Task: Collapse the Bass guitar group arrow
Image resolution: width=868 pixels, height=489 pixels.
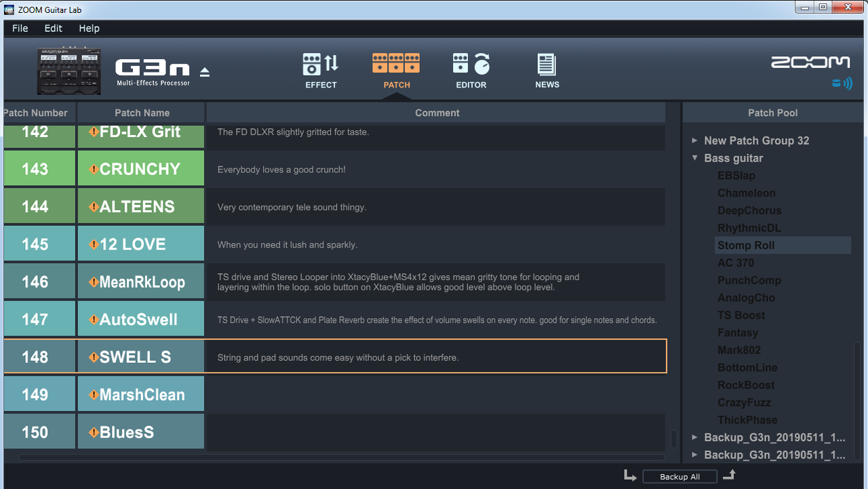Action: pyautogui.click(x=694, y=158)
